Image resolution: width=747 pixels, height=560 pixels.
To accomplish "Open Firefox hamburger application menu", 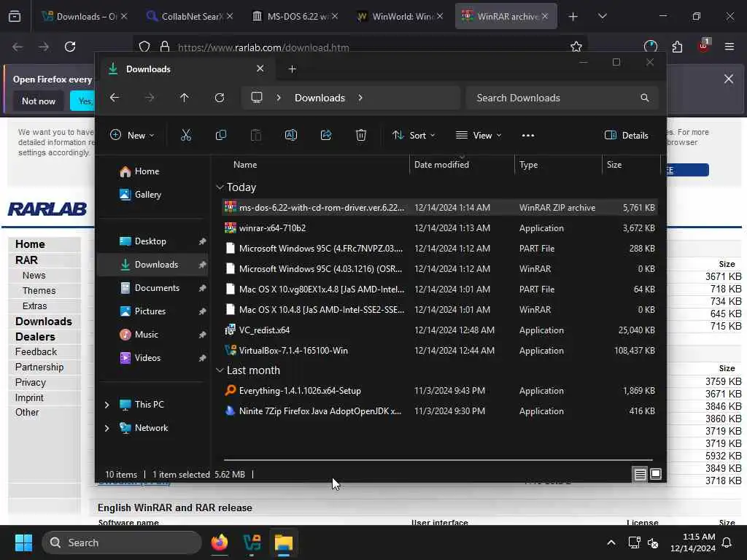I will coord(729,47).
